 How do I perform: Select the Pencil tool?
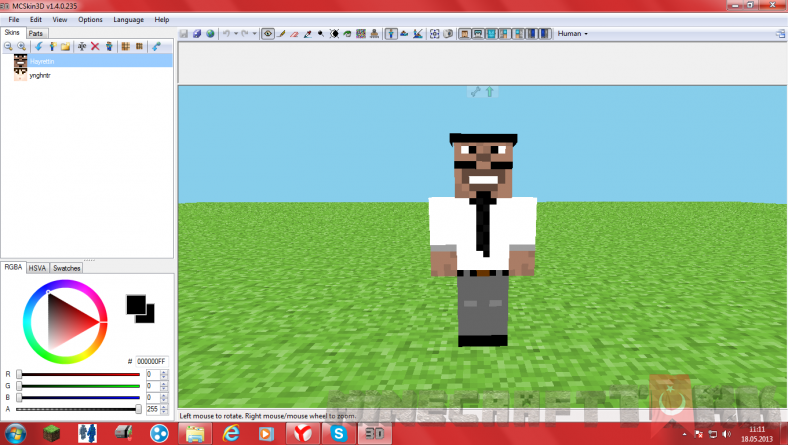click(281, 34)
